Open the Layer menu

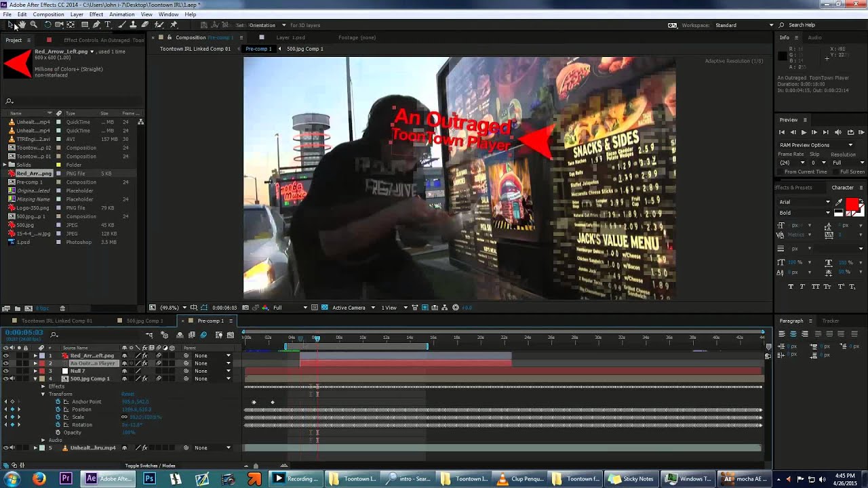77,14
